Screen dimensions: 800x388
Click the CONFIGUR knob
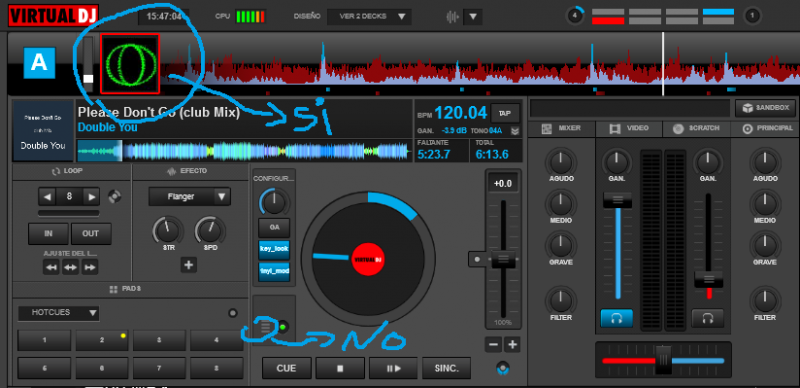tap(274, 203)
